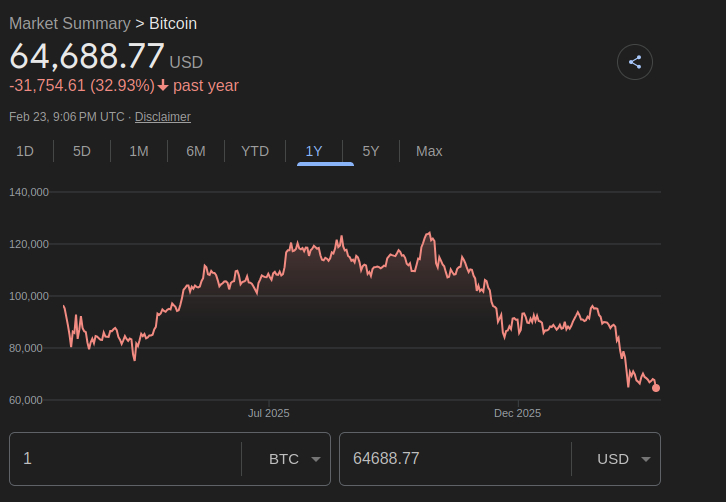Click the Dec 2025 axis label
The width and height of the screenshot is (726, 502).
pyautogui.click(x=517, y=412)
